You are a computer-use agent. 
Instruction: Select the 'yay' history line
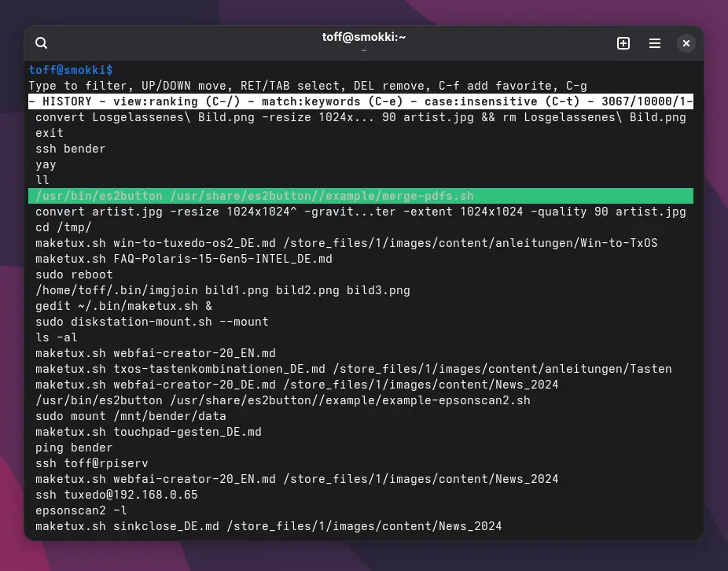[x=46, y=164]
